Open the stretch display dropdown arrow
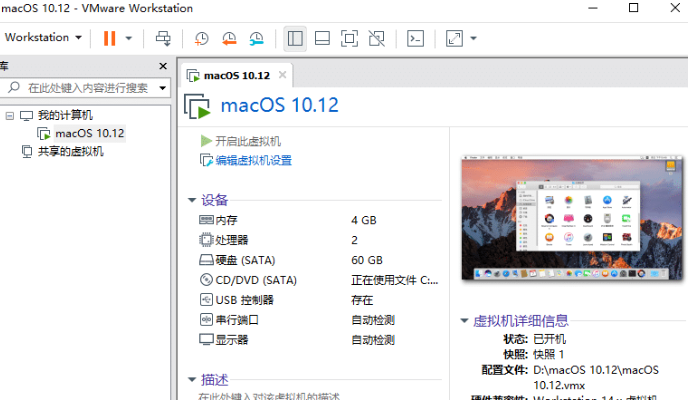688x400 pixels. (x=473, y=38)
